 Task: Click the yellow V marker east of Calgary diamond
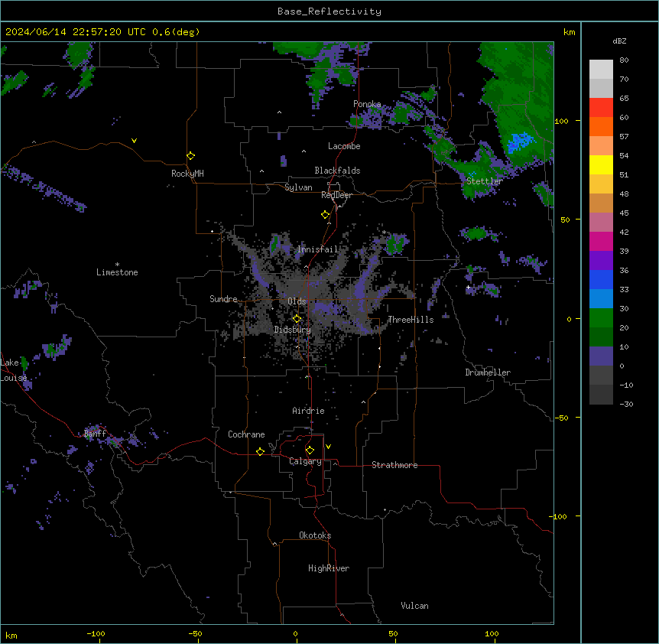coord(328,447)
